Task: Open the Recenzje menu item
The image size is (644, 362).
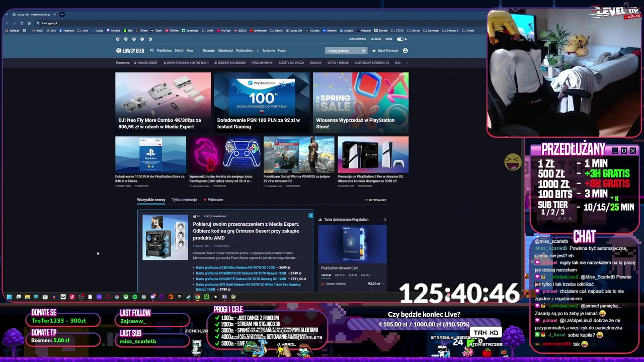Action: click(208, 51)
